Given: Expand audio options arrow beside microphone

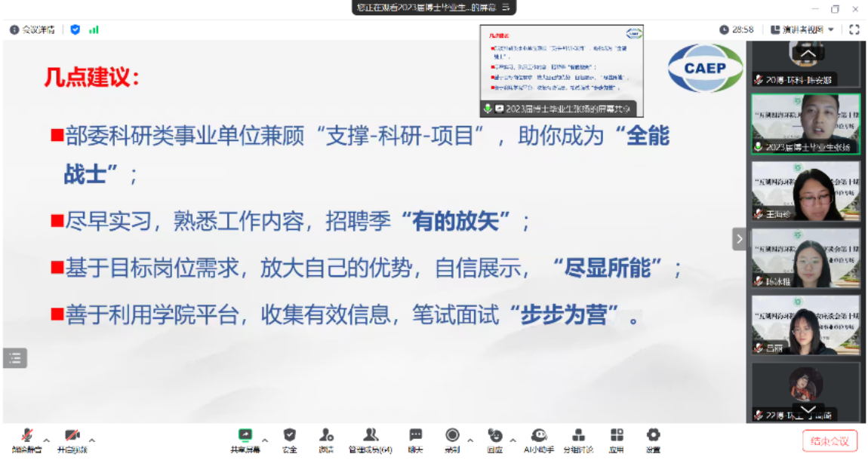Looking at the screenshot, I should coord(47,440).
